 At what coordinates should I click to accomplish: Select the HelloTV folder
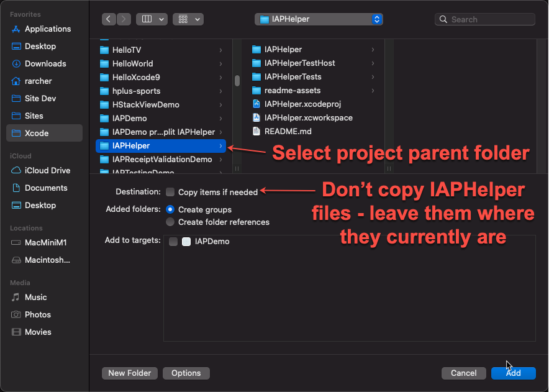161,50
